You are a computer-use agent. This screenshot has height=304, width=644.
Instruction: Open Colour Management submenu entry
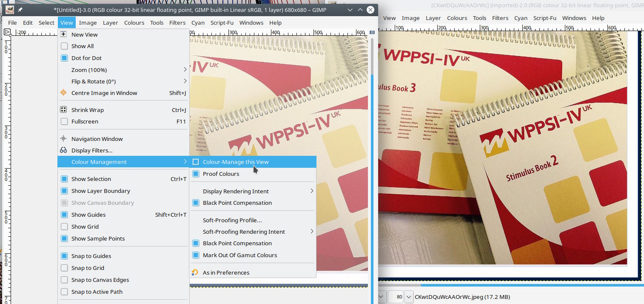[x=123, y=162]
